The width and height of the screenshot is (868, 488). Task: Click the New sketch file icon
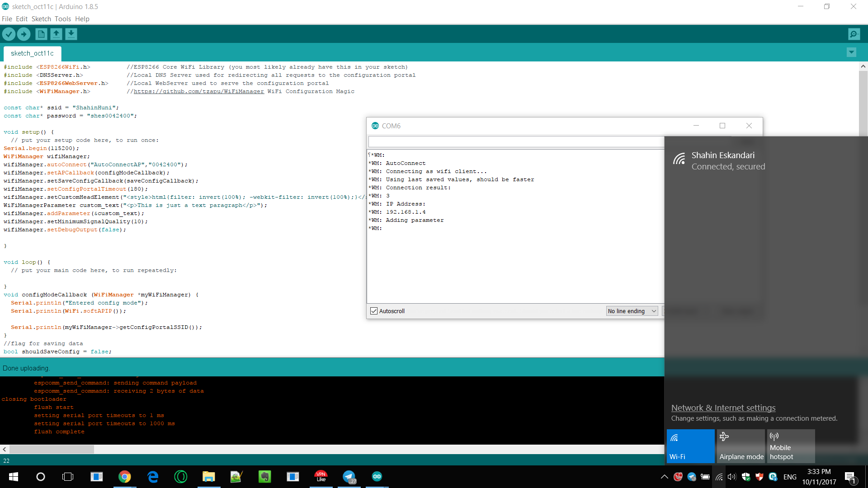[x=41, y=34]
